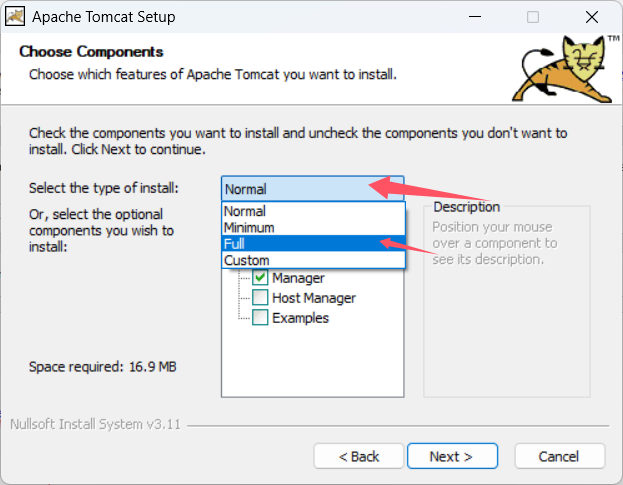
Task: Pick Custom from install type list
Action: click(246, 260)
